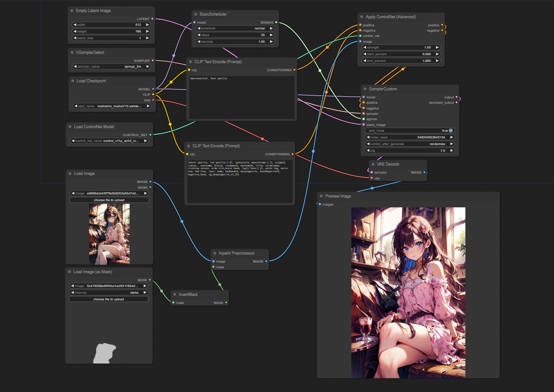This screenshot has width=554, height=392.
Task: Click the MASK output port on Load Image (as Mask)
Action: [150, 280]
